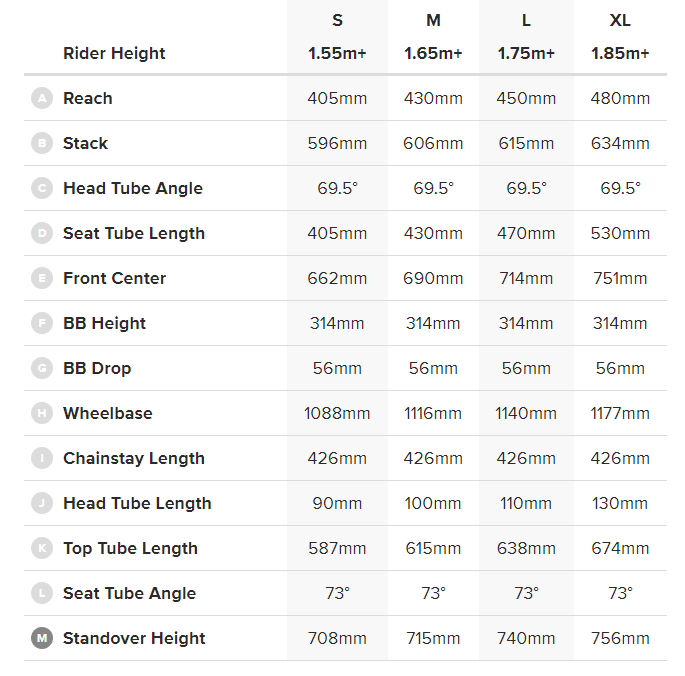685x676 pixels.
Task: Select the E icon for Front Center
Action: coord(42,278)
